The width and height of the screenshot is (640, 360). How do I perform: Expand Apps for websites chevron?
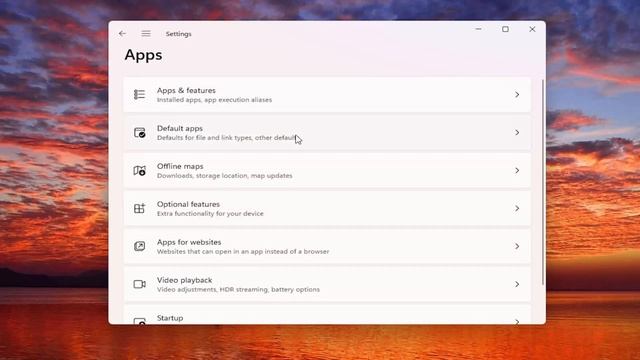pyautogui.click(x=517, y=247)
